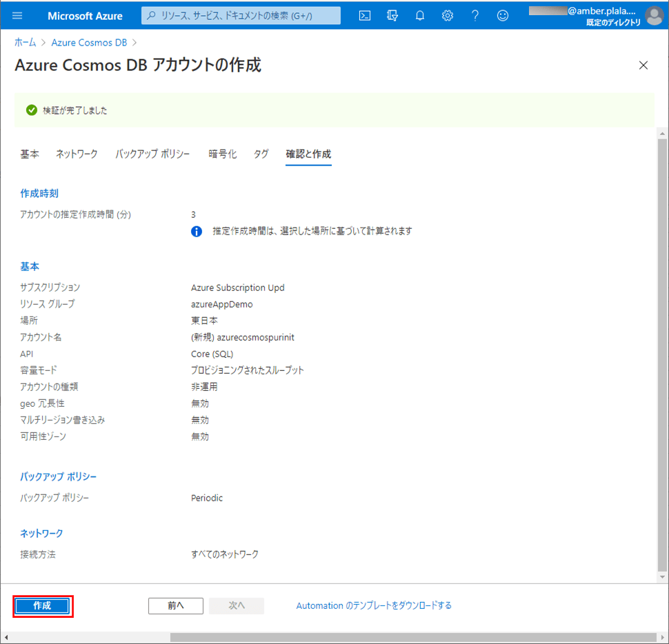Image resolution: width=669 pixels, height=644 pixels.
Task: Open the Help question mark icon
Action: (475, 16)
